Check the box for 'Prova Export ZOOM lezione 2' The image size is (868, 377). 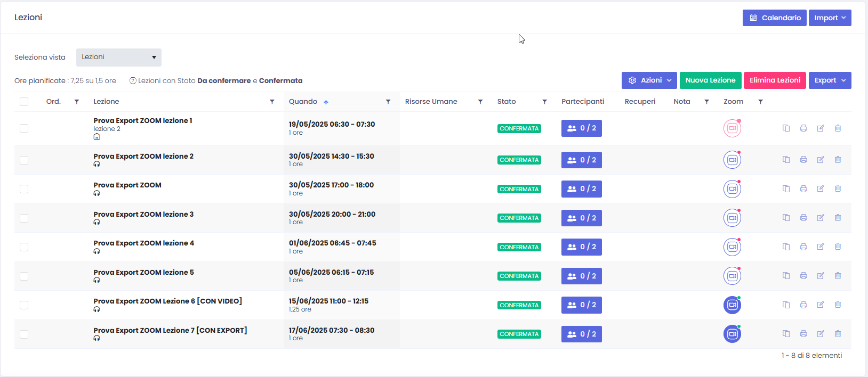click(x=24, y=160)
